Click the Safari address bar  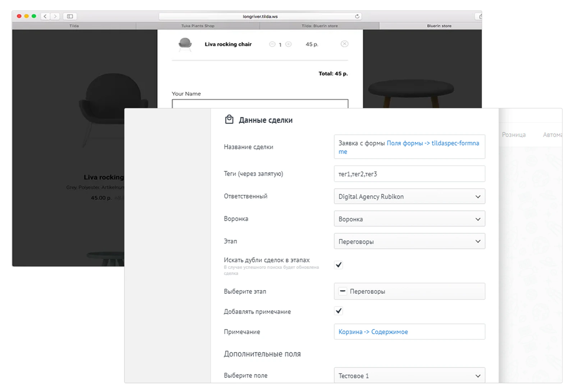[260, 16]
